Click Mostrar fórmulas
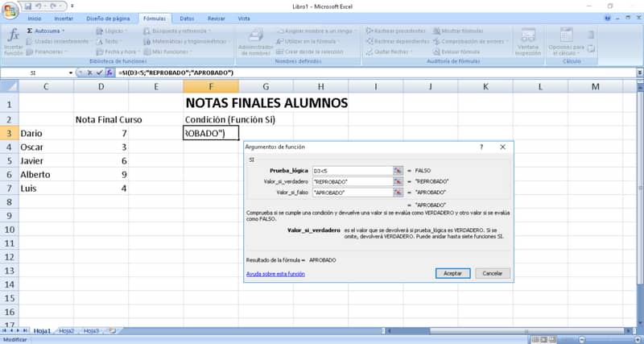Viewport: 644px width, 344px height. (458, 31)
